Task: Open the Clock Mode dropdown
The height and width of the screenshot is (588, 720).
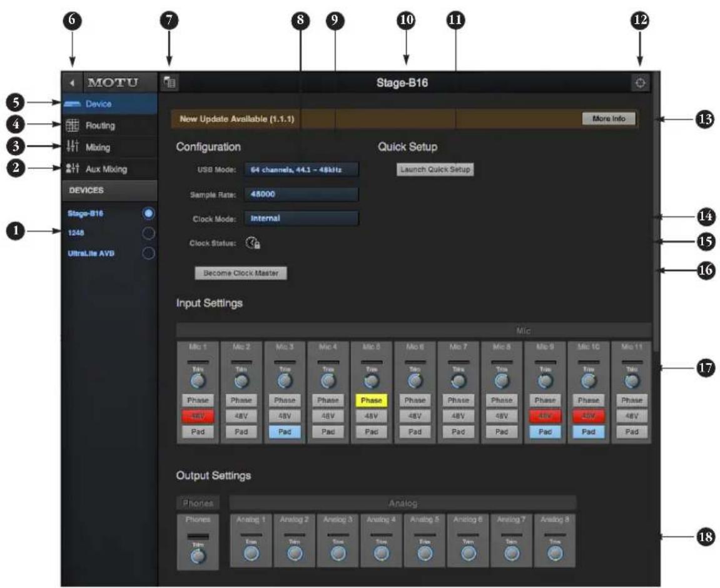Action: (302, 218)
